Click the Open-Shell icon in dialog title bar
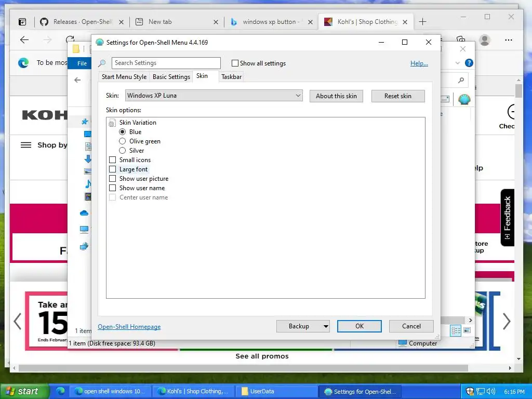 point(99,43)
